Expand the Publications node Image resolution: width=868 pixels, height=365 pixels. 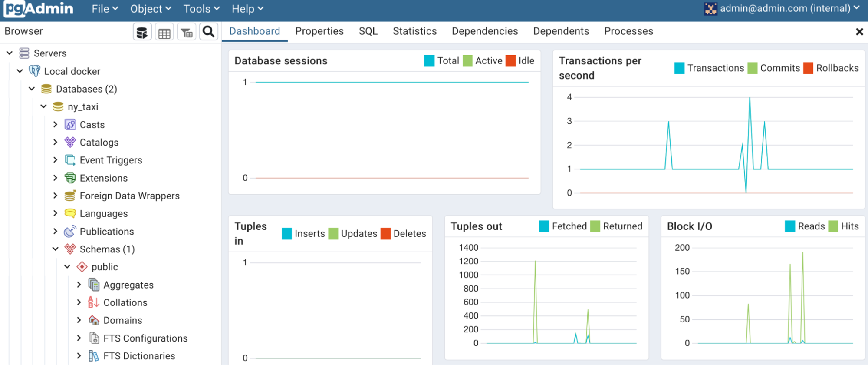tap(55, 231)
